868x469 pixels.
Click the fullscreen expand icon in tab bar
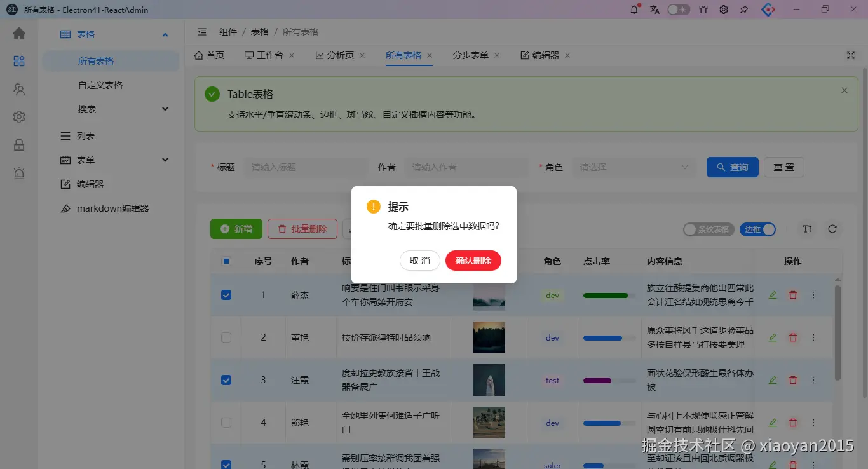[x=851, y=55]
